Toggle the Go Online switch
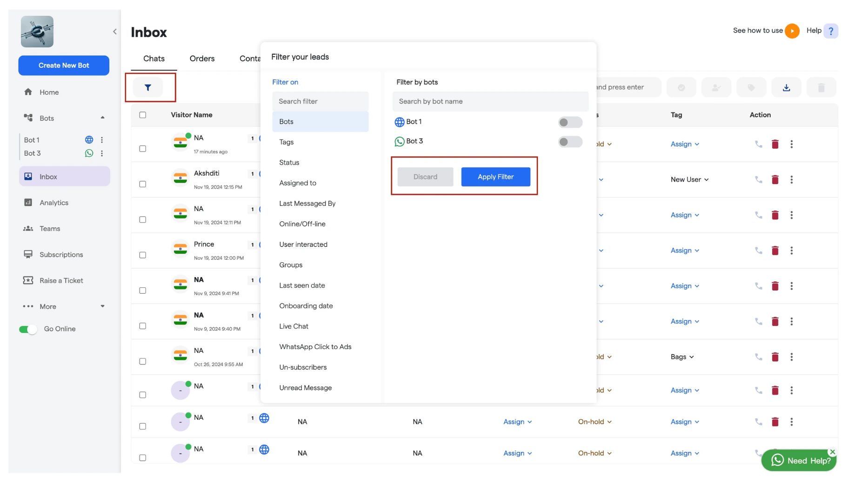This screenshot has height=502, width=868. [28, 330]
